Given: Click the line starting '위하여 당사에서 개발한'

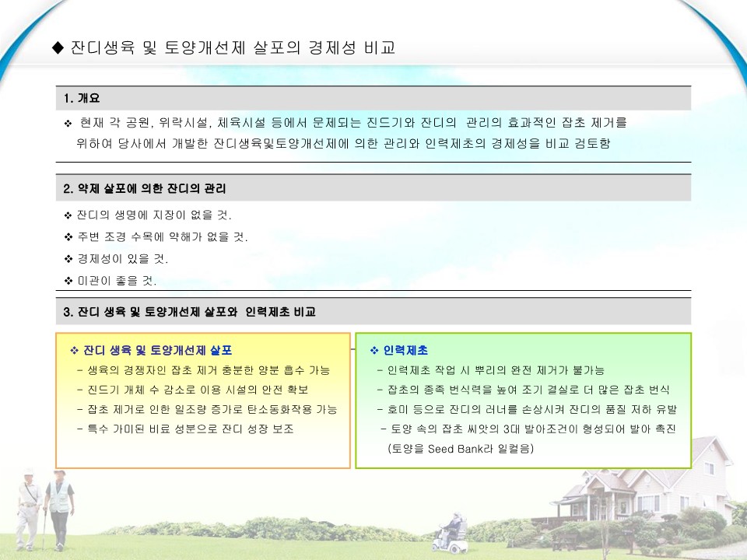Looking at the screenshot, I should 343,143.
